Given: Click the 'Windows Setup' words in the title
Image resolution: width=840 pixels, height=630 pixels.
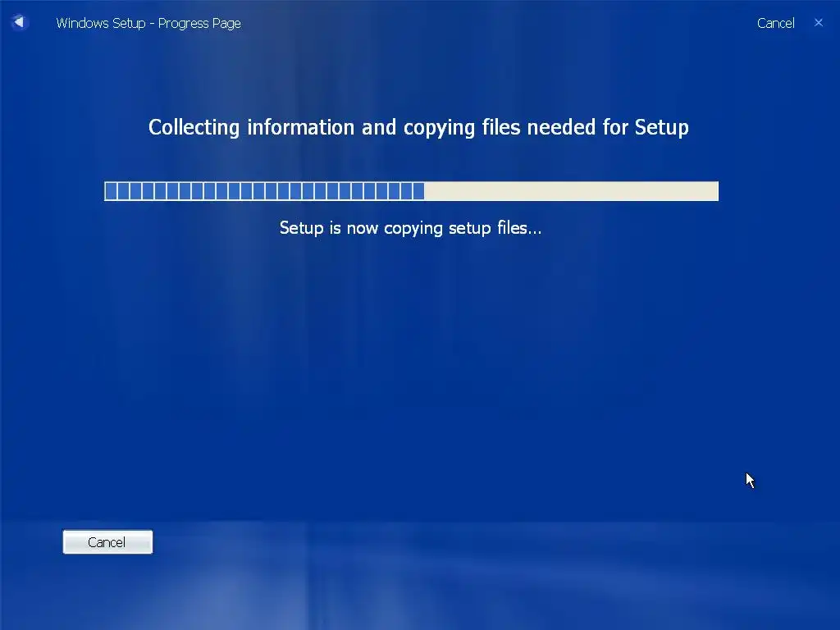Looking at the screenshot, I should tap(101, 23).
